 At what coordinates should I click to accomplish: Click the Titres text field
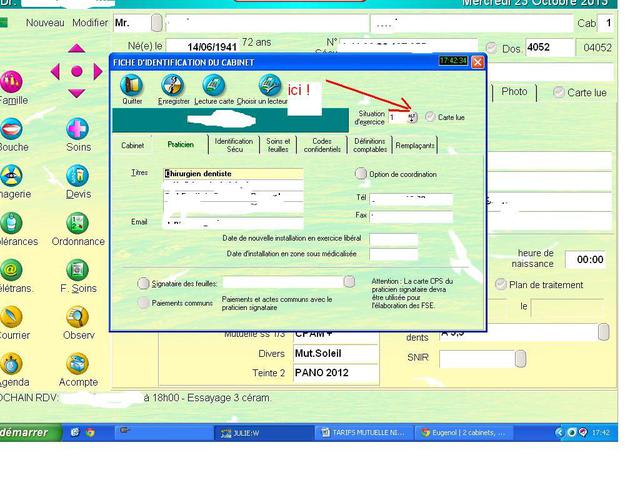(233, 174)
